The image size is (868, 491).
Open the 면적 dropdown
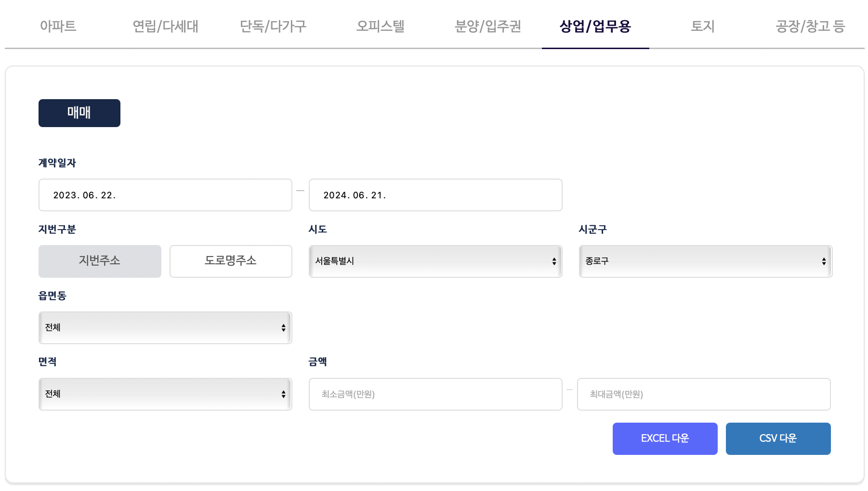tap(165, 394)
